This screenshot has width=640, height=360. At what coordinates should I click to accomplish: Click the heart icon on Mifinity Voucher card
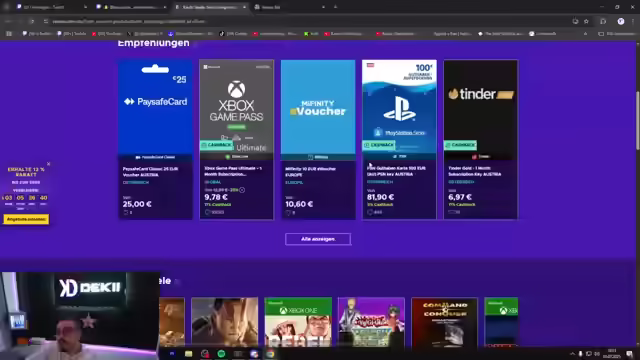[x=288, y=213]
